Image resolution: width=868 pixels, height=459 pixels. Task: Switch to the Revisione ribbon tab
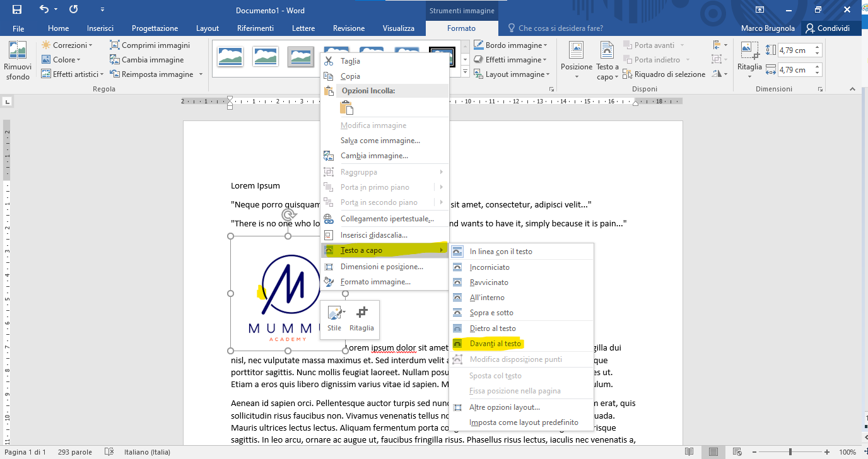(349, 28)
